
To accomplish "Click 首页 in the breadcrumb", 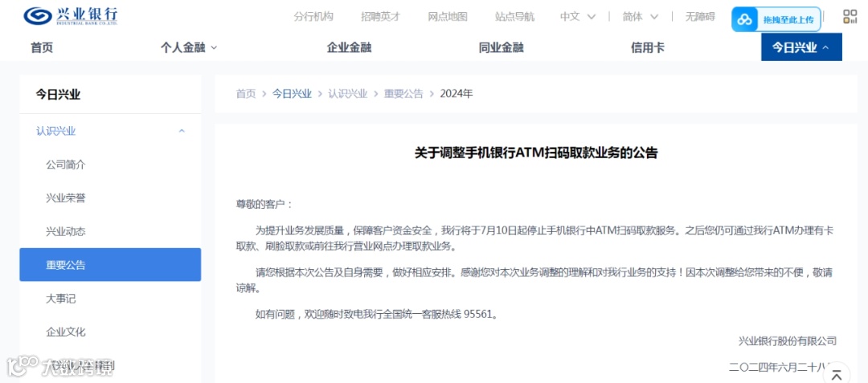I will [x=247, y=93].
